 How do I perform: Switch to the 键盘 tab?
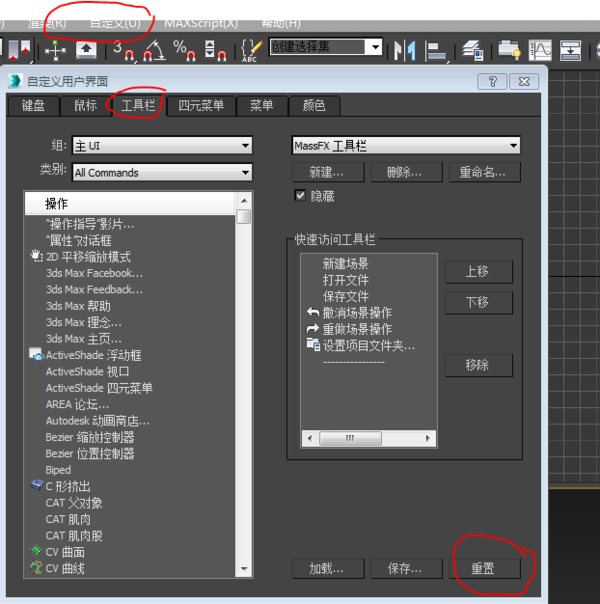[33, 106]
